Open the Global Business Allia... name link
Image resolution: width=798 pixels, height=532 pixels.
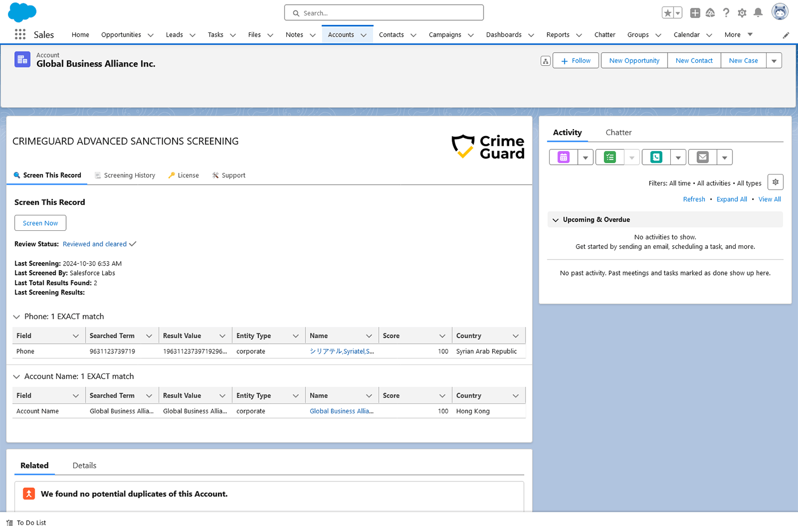pyautogui.click(x=342, y=411)
